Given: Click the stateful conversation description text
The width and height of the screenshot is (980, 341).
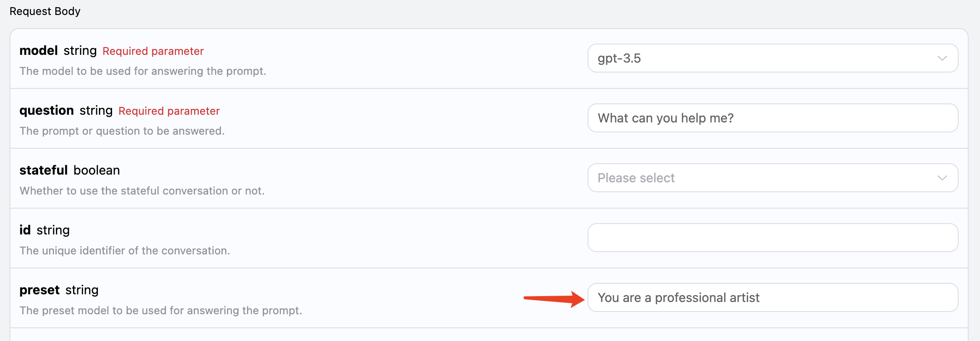Looking at the screenshot, I should 142,191.
